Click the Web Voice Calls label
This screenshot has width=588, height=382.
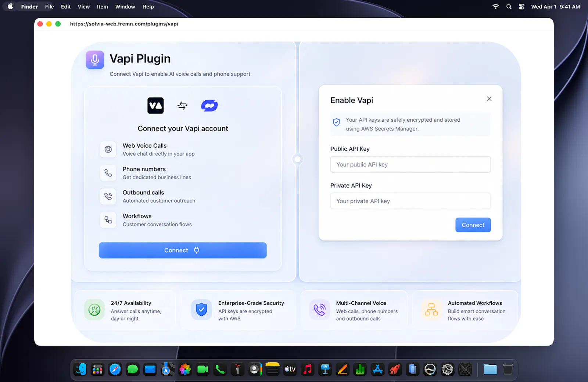tap(144, 146)
